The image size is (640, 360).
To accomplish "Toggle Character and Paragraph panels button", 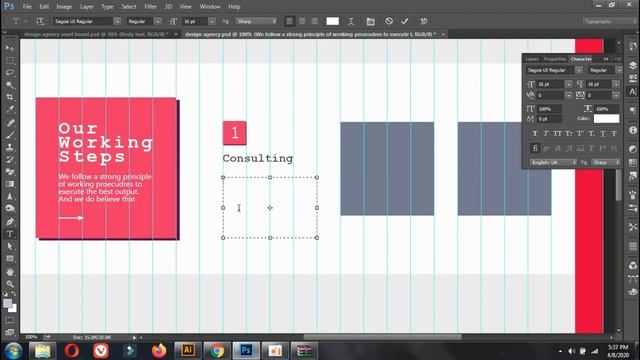I will [x=371, y=21].
